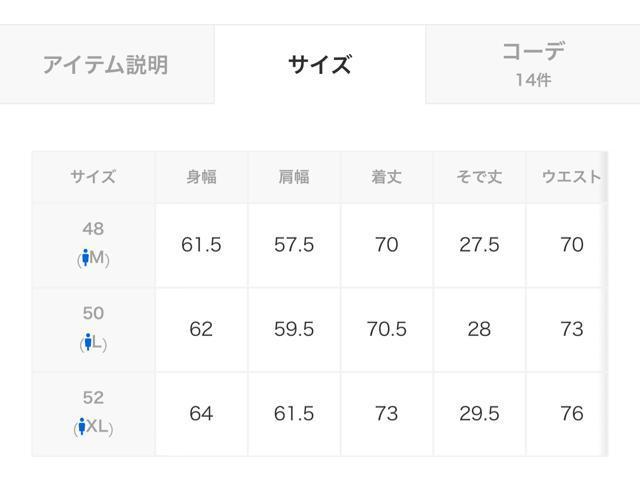The width and height of the screenshot is (640, 484).
Task: Click the 29.5 sleeve length cell
Action: [x=479, y=413]
